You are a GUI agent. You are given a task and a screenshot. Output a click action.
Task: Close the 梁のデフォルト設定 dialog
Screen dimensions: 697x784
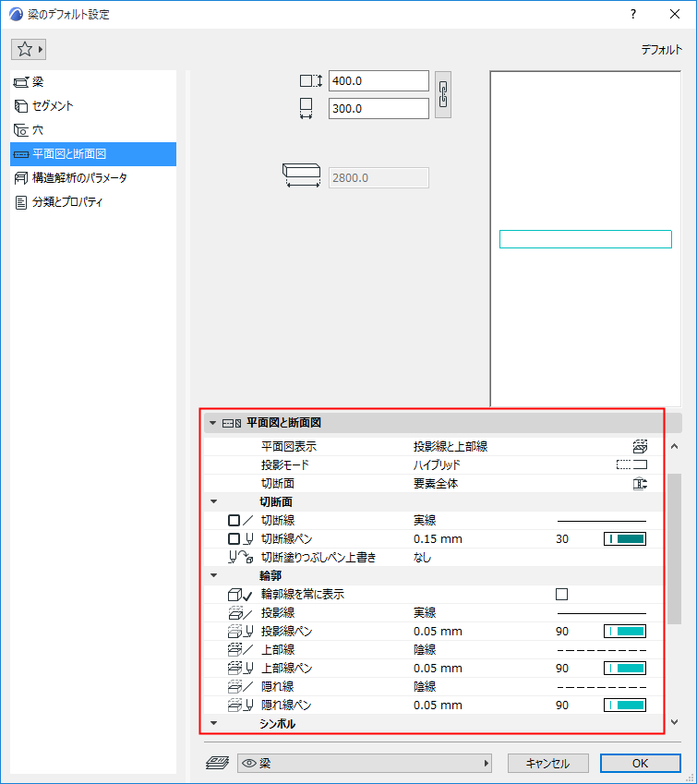point(675,14)
